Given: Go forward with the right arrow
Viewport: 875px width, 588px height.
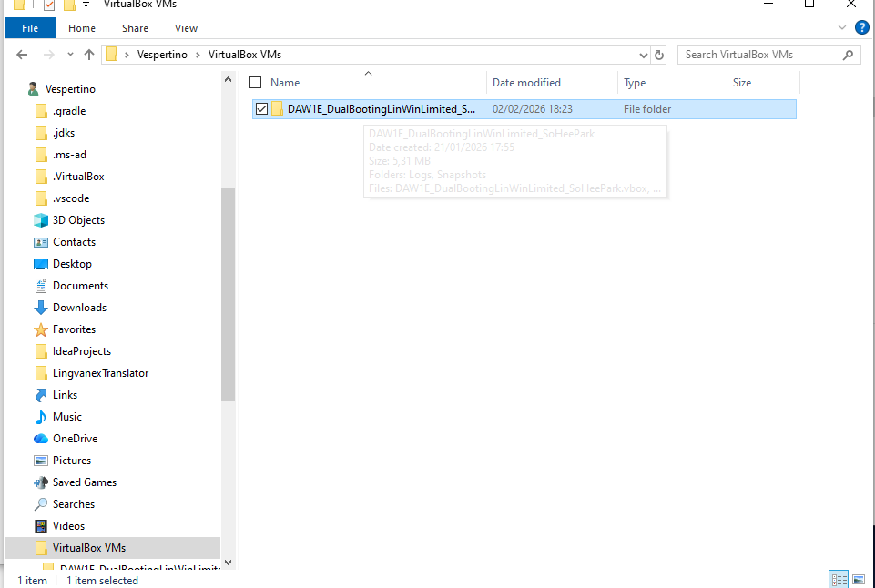Looking at the screenshot, I should (x=49, y=55).
